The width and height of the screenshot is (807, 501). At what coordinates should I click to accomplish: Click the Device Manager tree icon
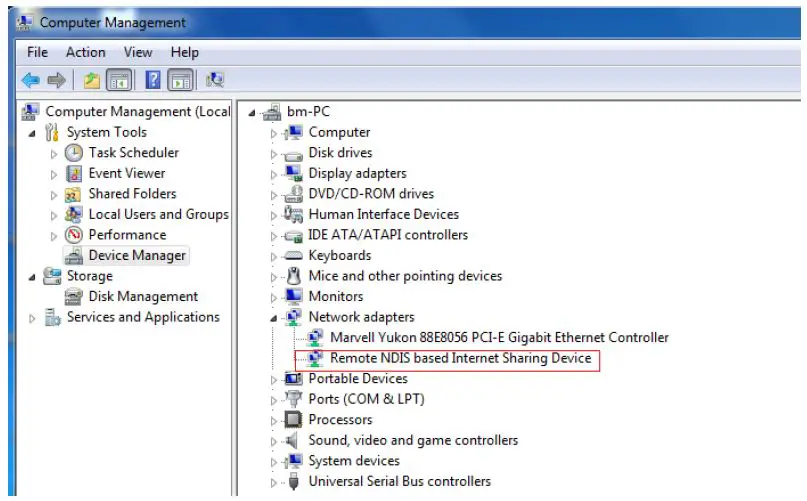[x=74, y=256]
